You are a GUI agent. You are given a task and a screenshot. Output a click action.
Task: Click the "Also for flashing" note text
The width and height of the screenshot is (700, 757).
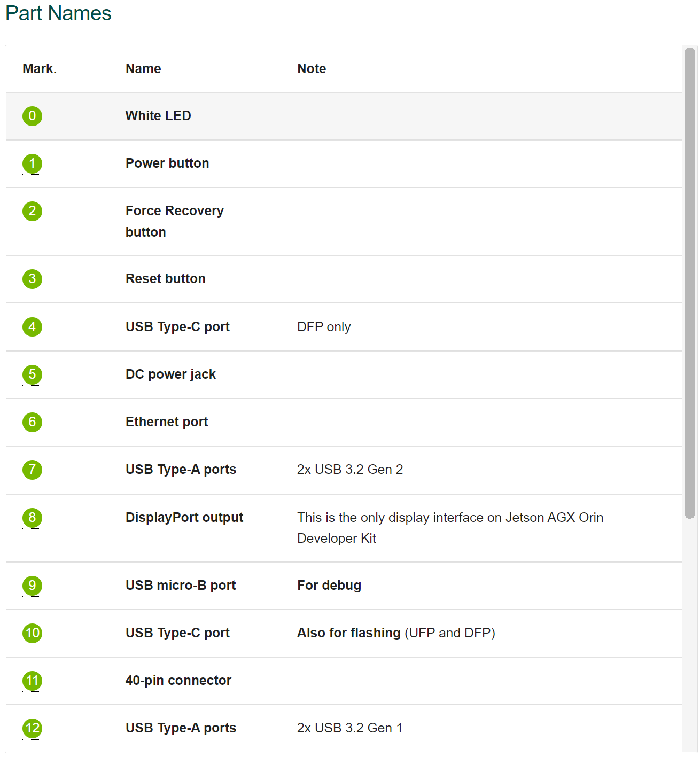(x=348, y=633)
